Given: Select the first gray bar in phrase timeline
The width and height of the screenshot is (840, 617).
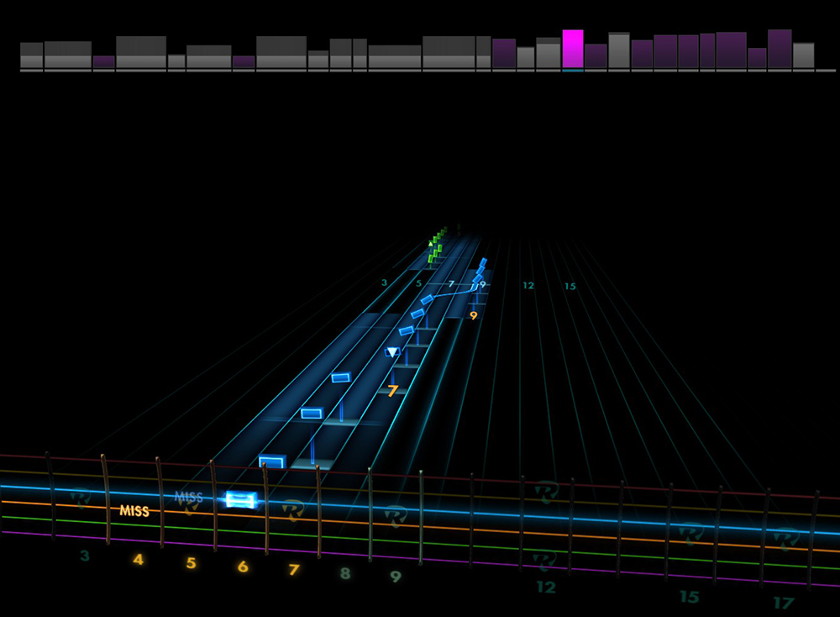Looking at the screenshot, I should pos(31,55).
